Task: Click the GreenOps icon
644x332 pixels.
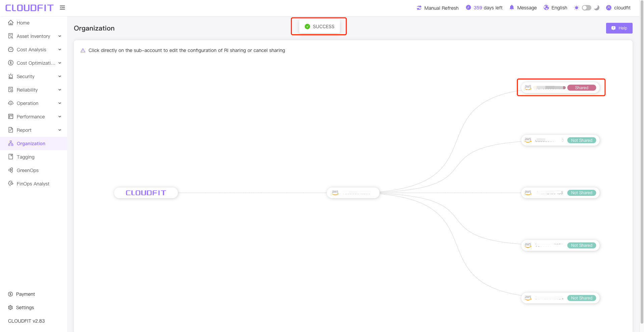Action: click(x=11, y=170)
